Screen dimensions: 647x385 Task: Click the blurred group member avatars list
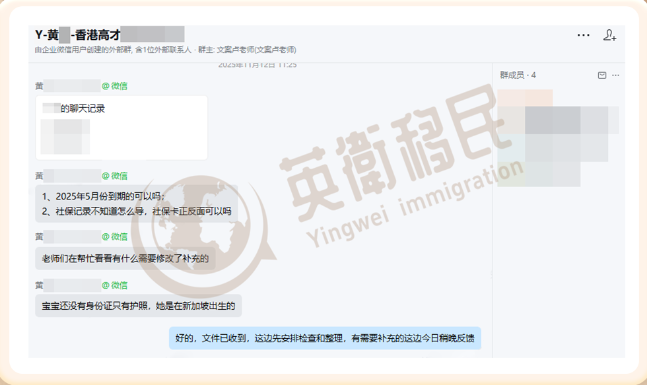click(x=558, y=138)
